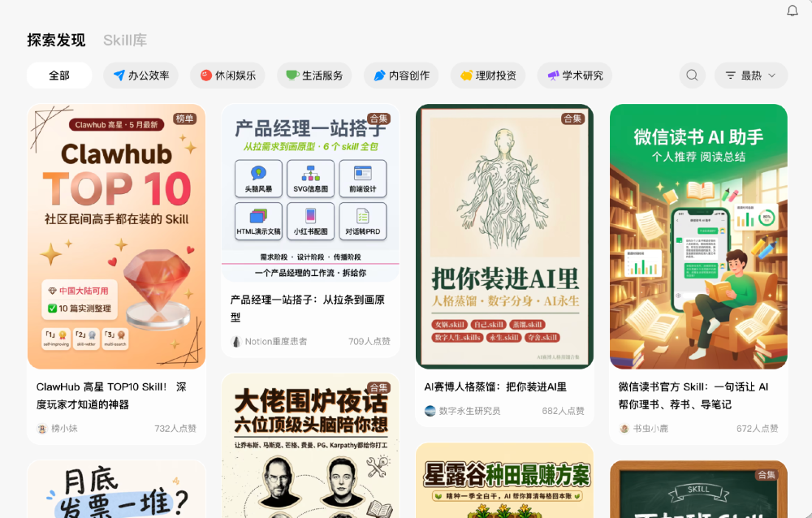The width and height of the screenshot is (812, 518).
Task: Click 732人点赞 like count
Action: (x=175, y=429)
